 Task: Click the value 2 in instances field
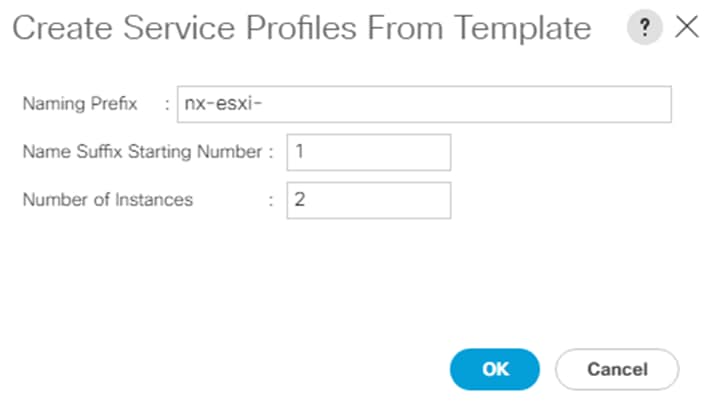pos(299,199)
